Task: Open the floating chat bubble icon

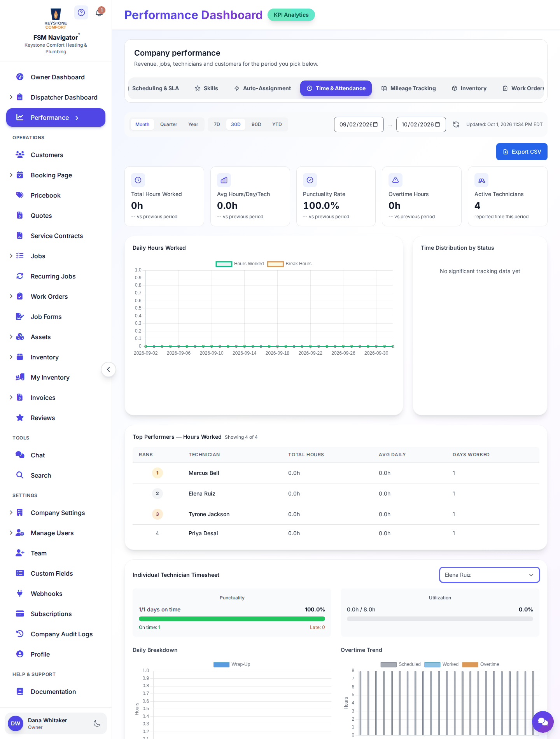Action: tap(543, 722)
